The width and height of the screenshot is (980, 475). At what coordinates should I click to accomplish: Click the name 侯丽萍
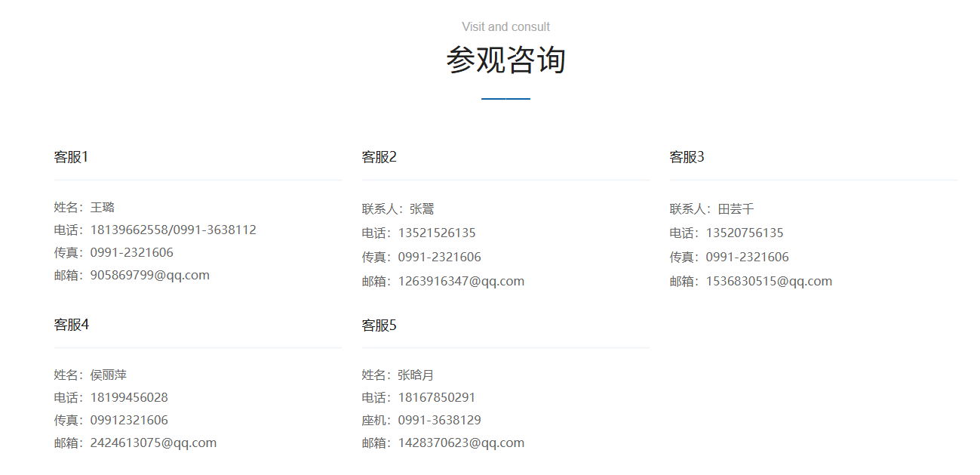point(109,375)
